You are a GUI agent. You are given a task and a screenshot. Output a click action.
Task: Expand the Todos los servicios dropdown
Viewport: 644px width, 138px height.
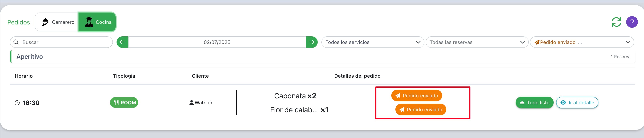click(x=372, y=42)
